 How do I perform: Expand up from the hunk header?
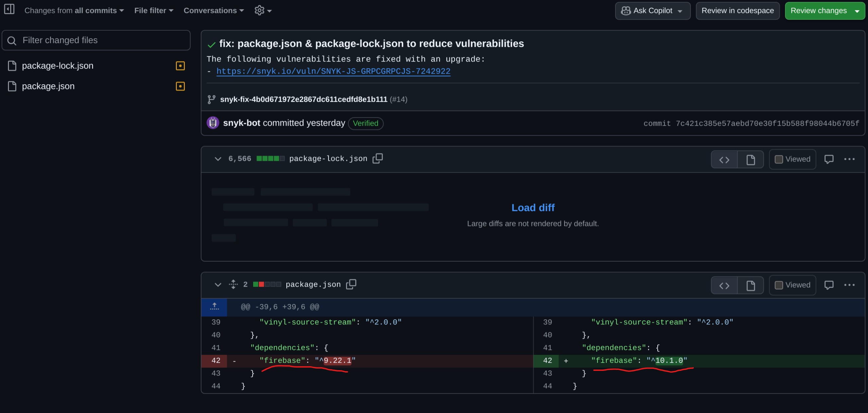click(214, 307)
